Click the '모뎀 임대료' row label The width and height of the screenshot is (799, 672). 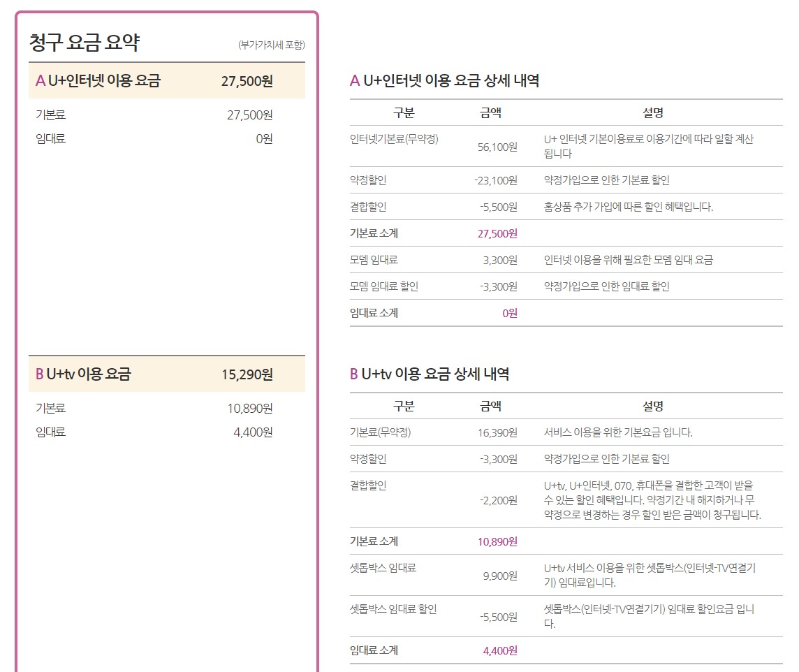(x=374, y=259)
